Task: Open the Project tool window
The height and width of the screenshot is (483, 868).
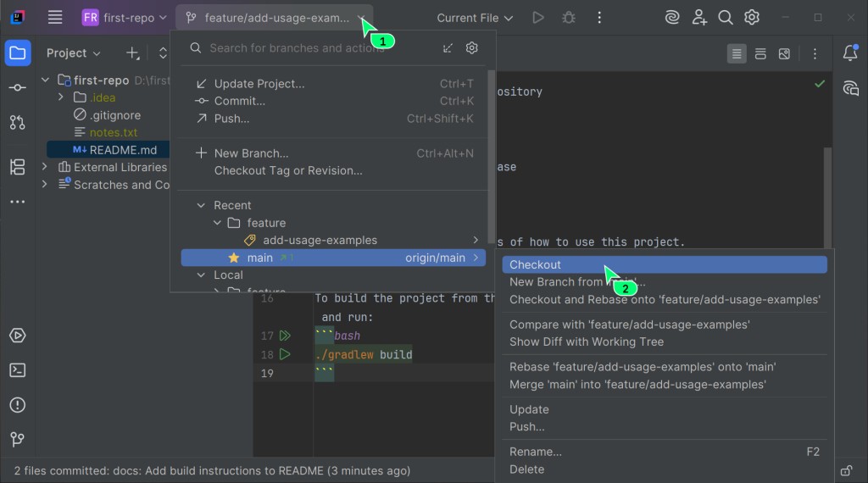Action: click(18, 53)
